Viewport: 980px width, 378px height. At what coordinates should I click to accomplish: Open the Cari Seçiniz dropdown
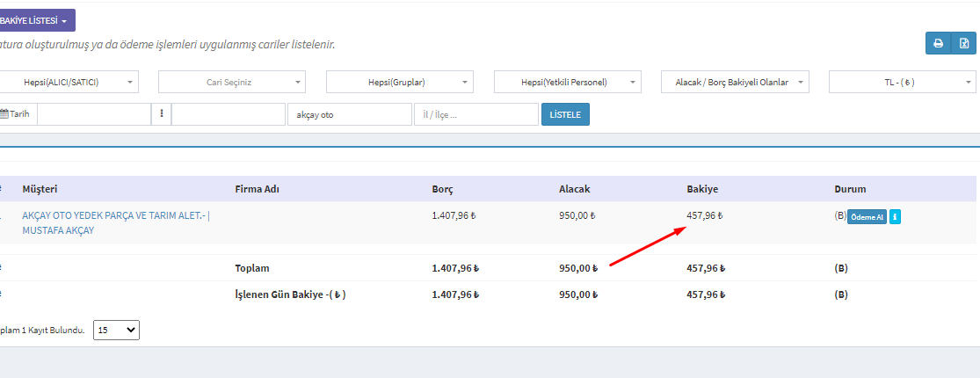coord(232,82)
